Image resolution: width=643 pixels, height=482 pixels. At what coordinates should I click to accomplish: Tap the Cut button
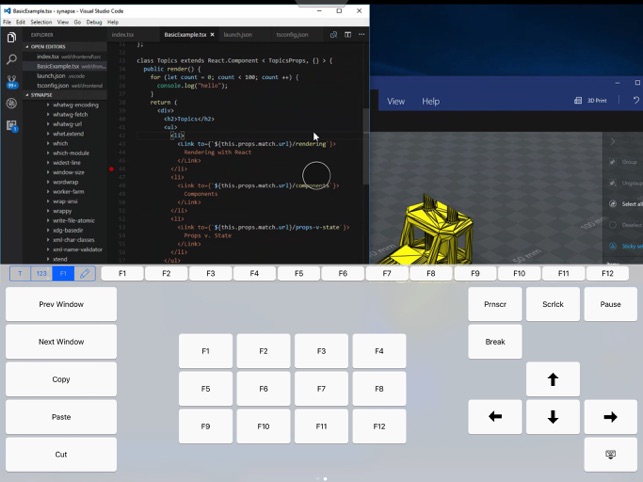[61, 455]
